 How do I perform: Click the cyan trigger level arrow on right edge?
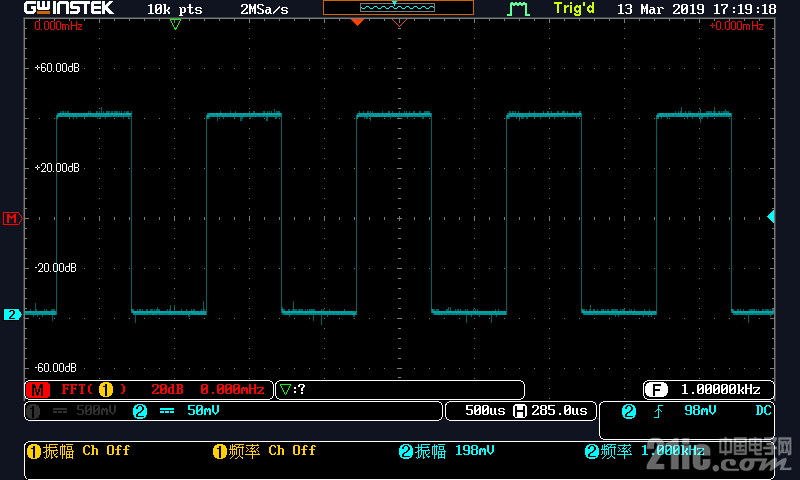click(x=771, y=217)
